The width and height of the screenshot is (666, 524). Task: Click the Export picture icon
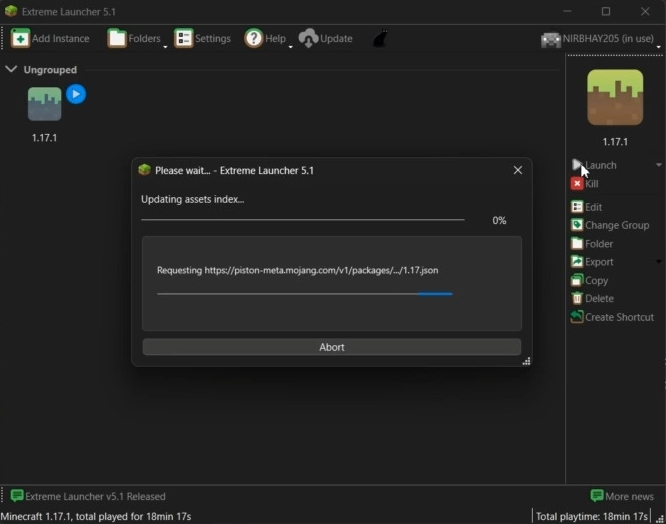[x=577, y=262]
